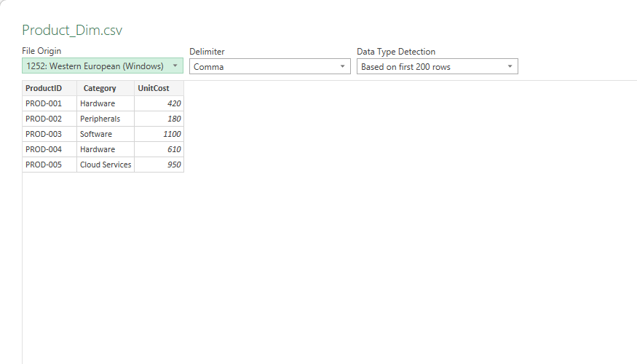This screenshot has height=364, width=637.
Task: Select cell PROD-005
Action: tap(50, 165)
